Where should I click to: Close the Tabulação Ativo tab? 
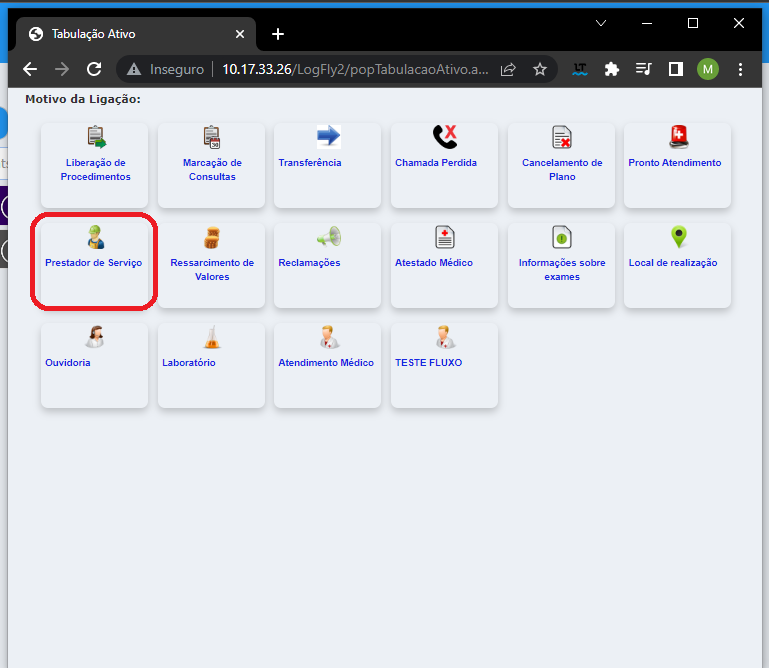240,34
